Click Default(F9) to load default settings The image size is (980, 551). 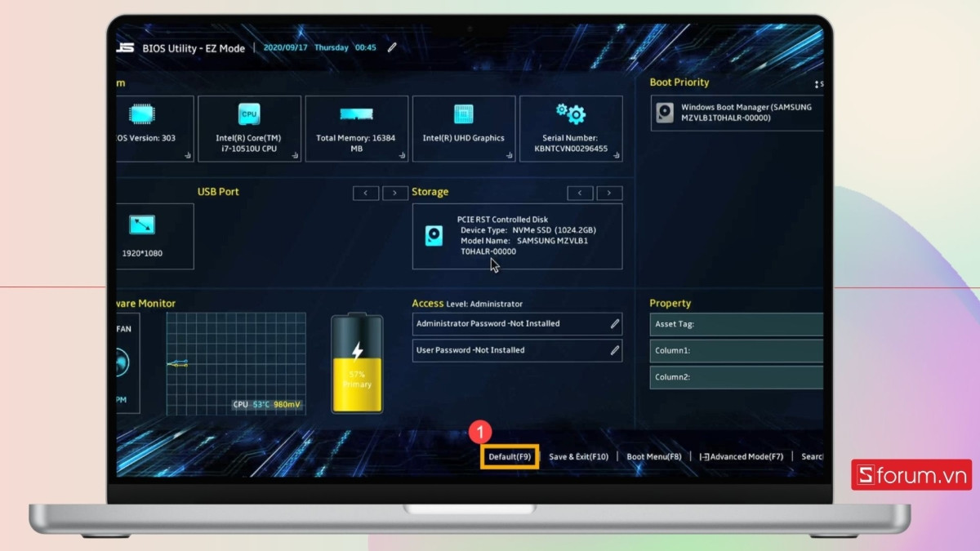(x=510, y=456)
